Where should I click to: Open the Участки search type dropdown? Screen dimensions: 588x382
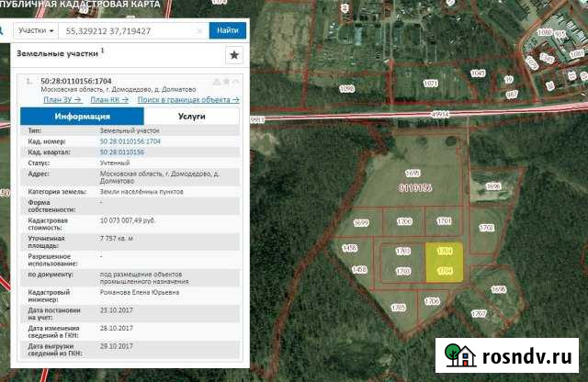point(36,30)
